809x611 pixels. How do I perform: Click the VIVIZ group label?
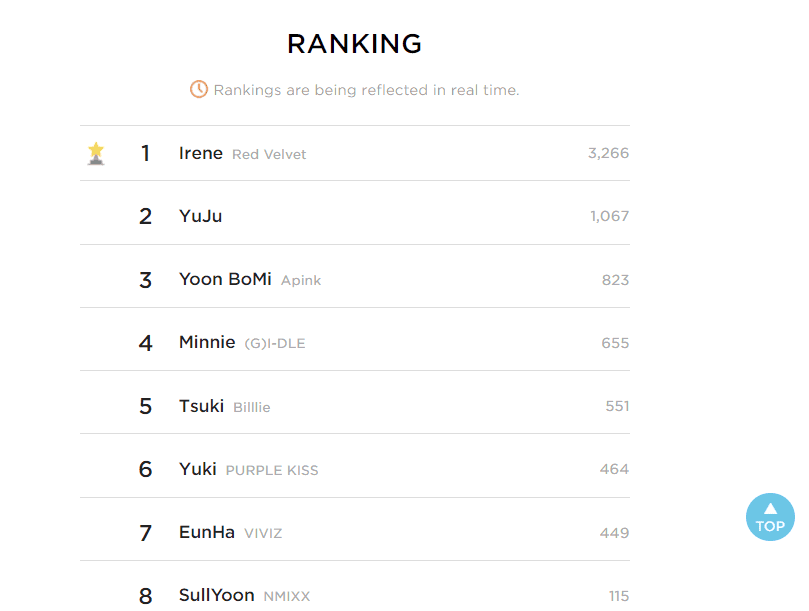point(263,533)
